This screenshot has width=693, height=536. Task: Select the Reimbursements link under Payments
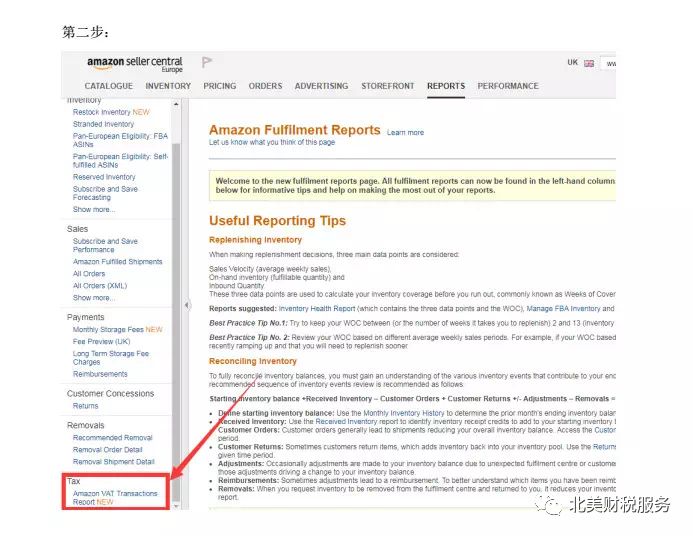[x=100, y=374]
